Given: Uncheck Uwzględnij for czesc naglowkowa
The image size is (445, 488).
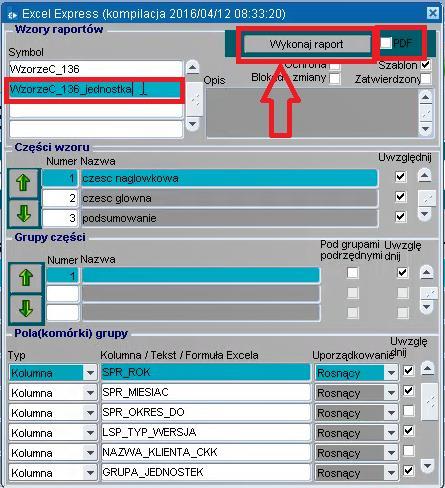Looking at the screenshot, I should (401, 177).
